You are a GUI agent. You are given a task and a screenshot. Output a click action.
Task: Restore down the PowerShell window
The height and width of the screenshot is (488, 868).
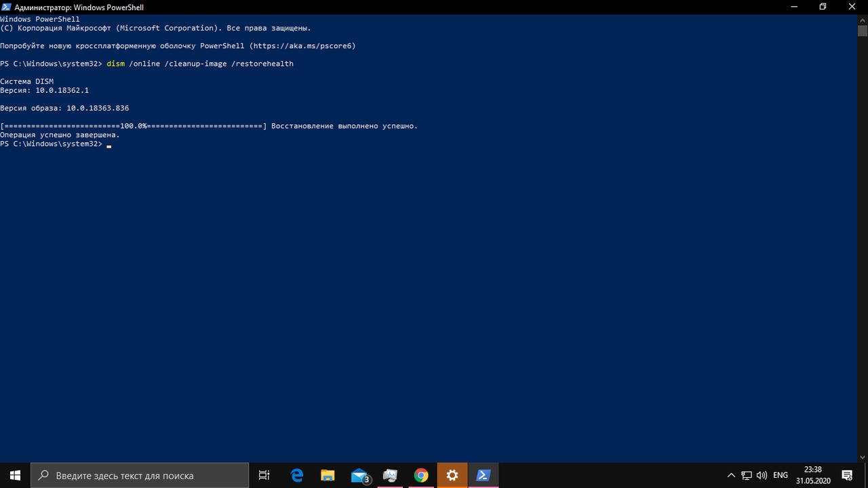tap(823, 7)
